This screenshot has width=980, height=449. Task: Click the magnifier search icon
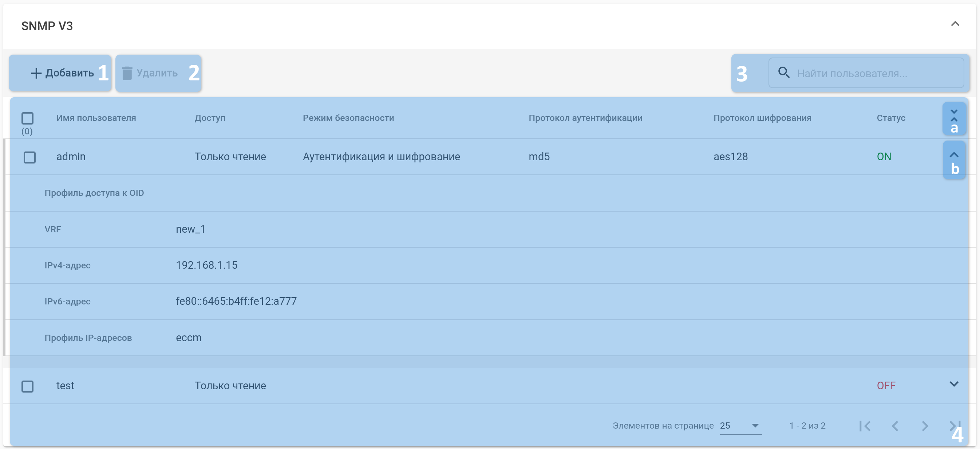tap(784, 72)
